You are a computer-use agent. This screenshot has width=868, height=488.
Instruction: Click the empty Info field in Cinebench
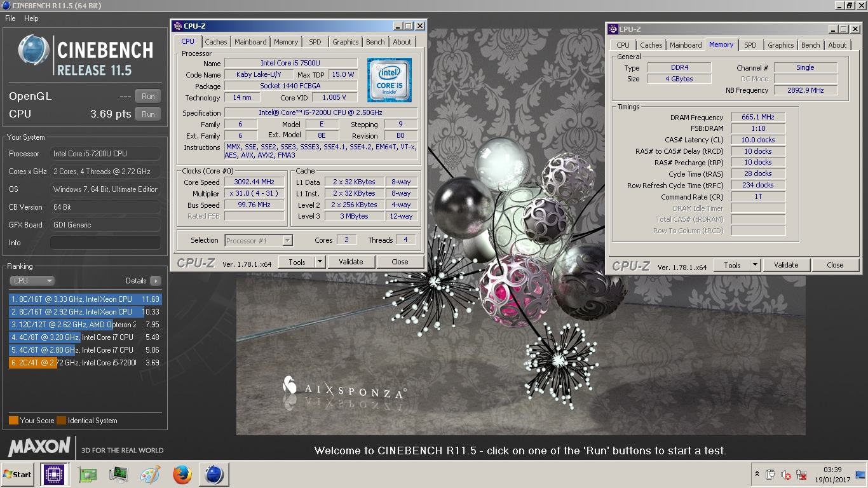105,243
